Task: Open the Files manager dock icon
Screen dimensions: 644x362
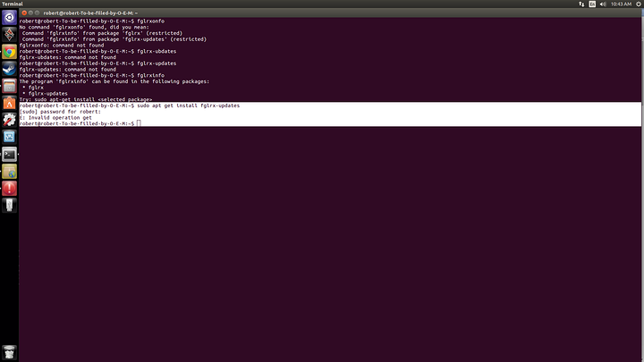Action: point(9,86)
